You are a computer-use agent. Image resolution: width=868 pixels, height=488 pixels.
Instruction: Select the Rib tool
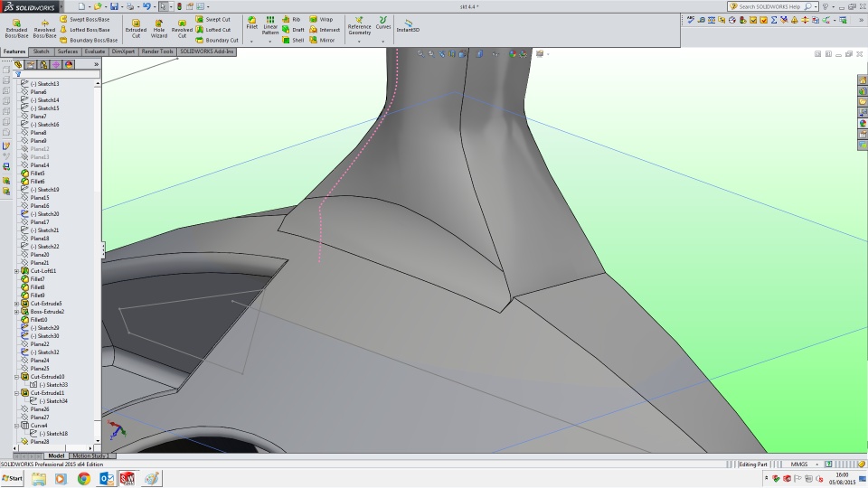pyautogui.click(x=291, y=19)
